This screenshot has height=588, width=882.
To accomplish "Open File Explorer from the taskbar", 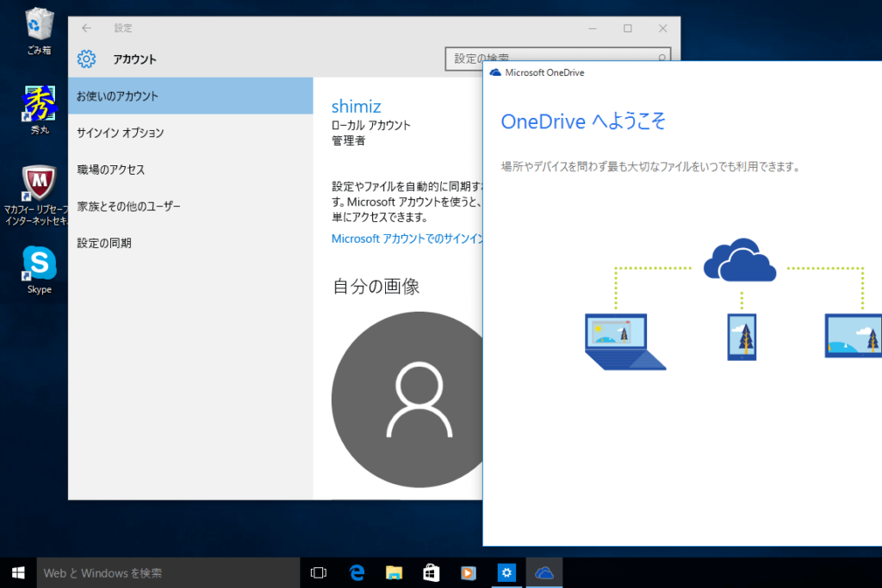I will pyautogui.click(x=394, y=573).
